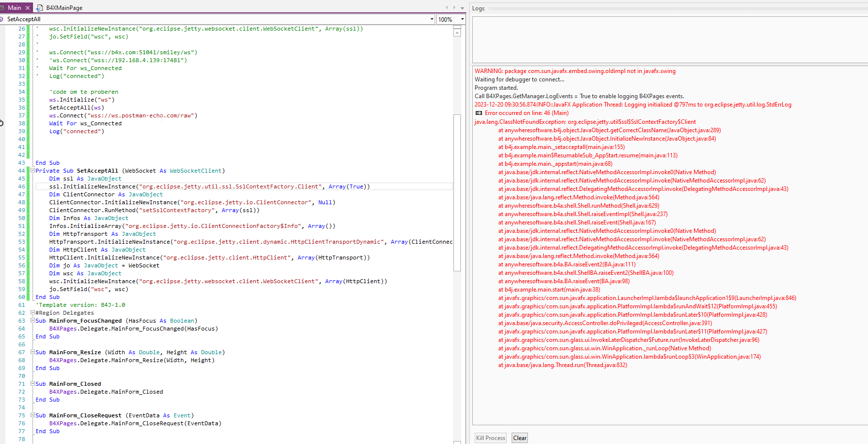Click the 'Logging initialized @797ms' log line
This screenshot has height=444, width=868.
(633, 105)
